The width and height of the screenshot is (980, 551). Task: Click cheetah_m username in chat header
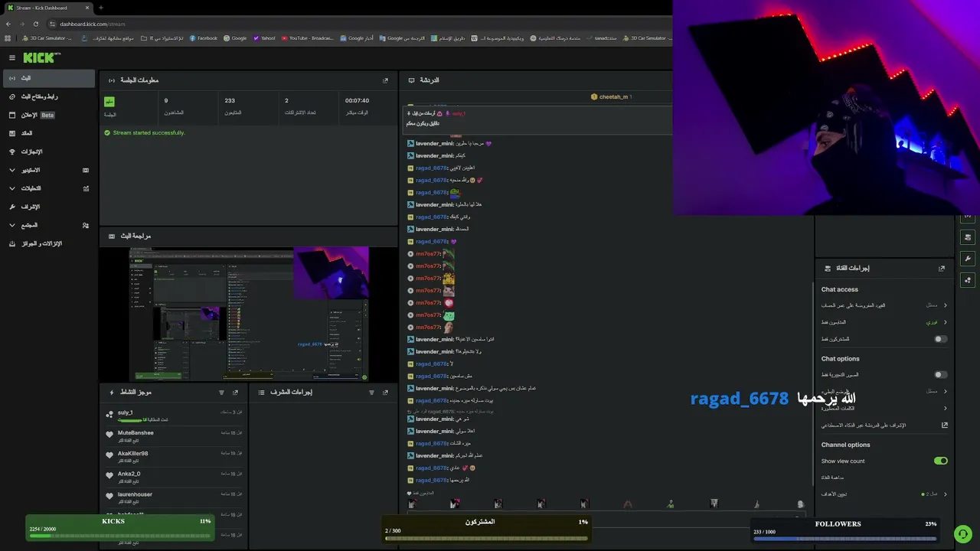(x=613, y=97)
